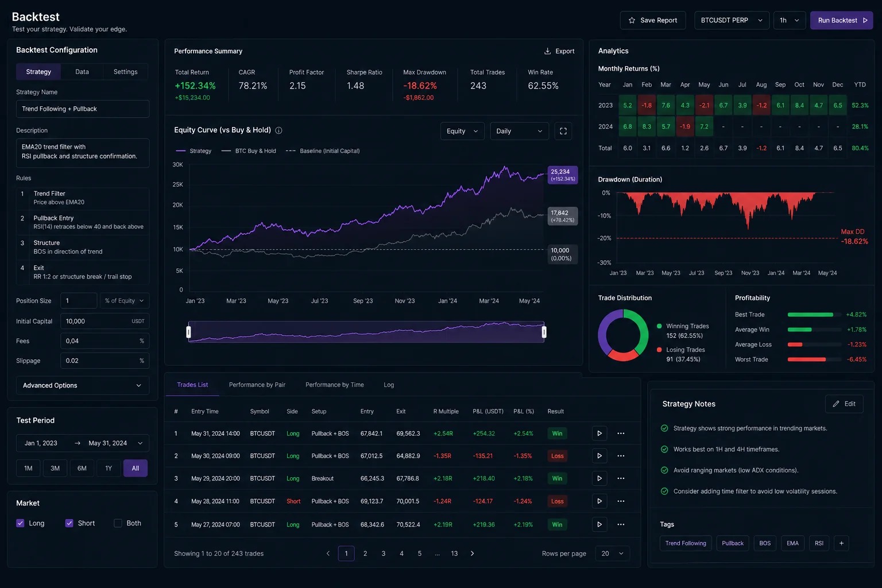Image resolution: width=882 pixels, height=588 pixels.
Task: Click the Save Report star button
Action: pos(653,20)
